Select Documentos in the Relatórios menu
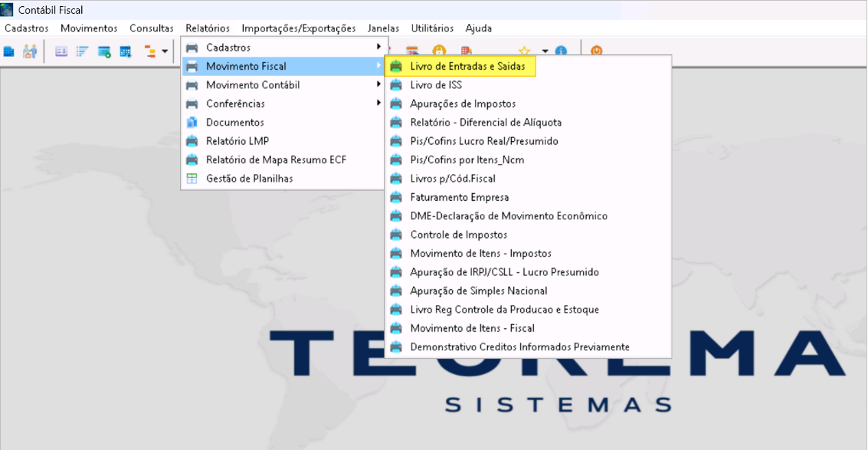 tap(283, 123)
